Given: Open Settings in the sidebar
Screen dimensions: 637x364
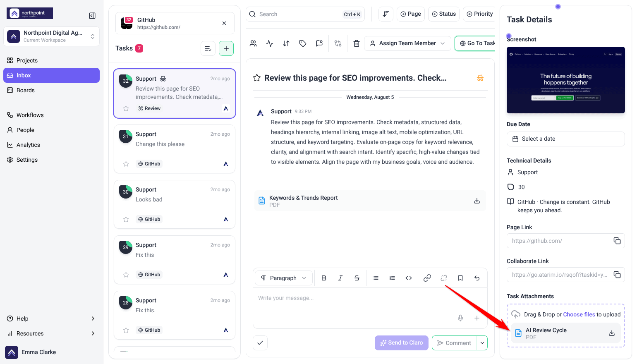Looking at the screenshot, I should pos(51,160).
